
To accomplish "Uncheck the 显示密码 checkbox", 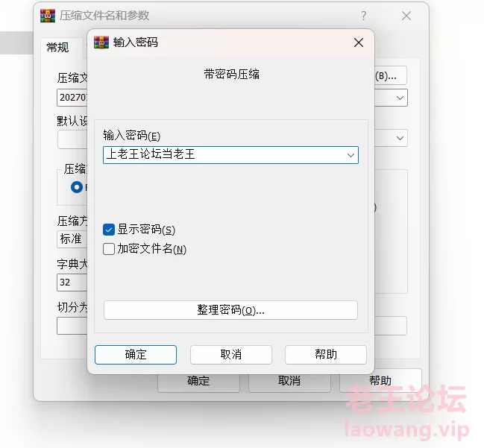I will click(109, 230).
